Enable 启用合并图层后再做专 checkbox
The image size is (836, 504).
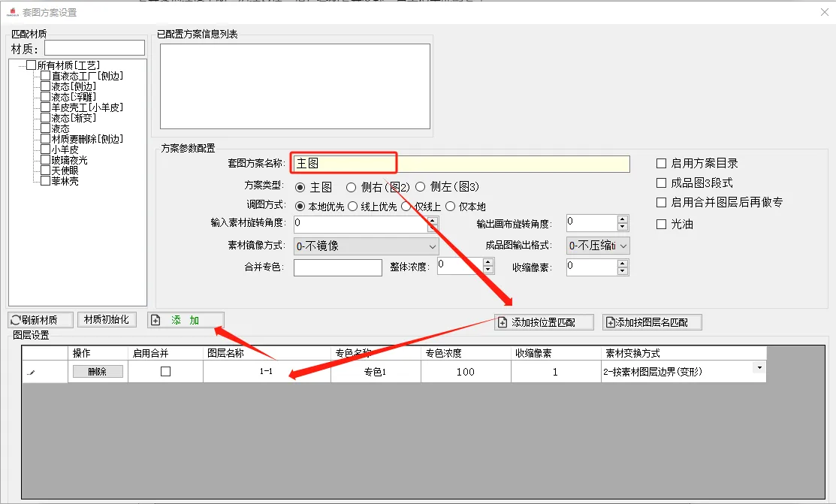[661, 202]
